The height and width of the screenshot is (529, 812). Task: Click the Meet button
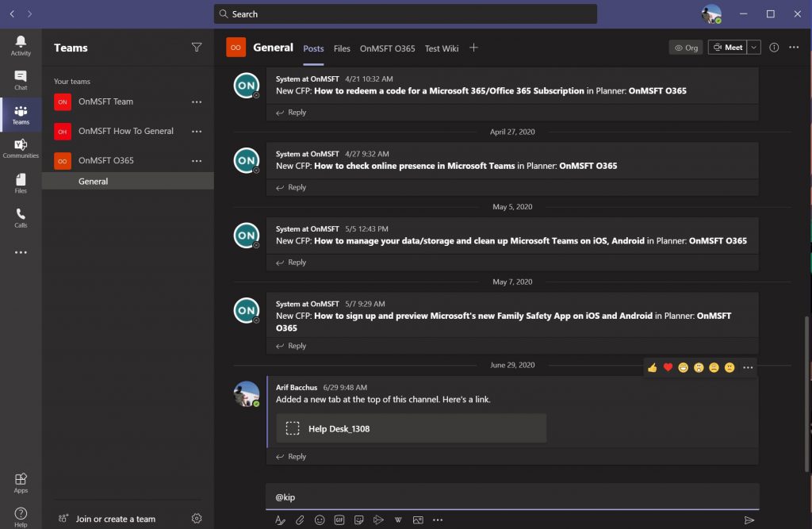click(728, 47)
